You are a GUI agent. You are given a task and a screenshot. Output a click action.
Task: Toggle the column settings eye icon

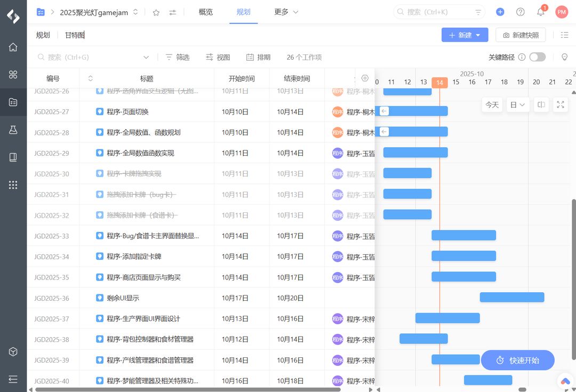pos(365,78)
